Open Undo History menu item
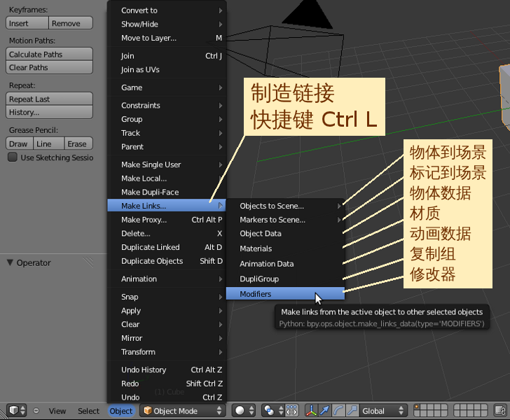This screenshot has height=420, width=510. click(x=167, y=370)
